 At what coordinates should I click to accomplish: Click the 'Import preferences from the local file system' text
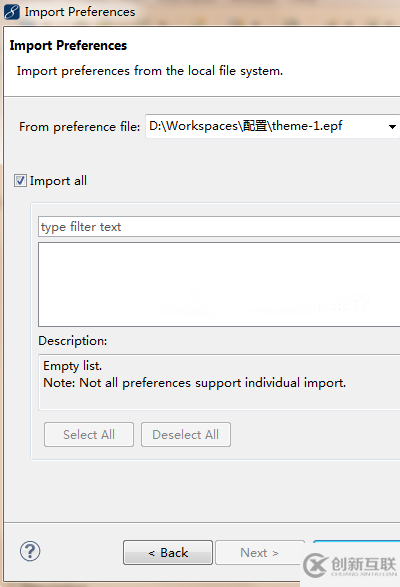[150, 71]
